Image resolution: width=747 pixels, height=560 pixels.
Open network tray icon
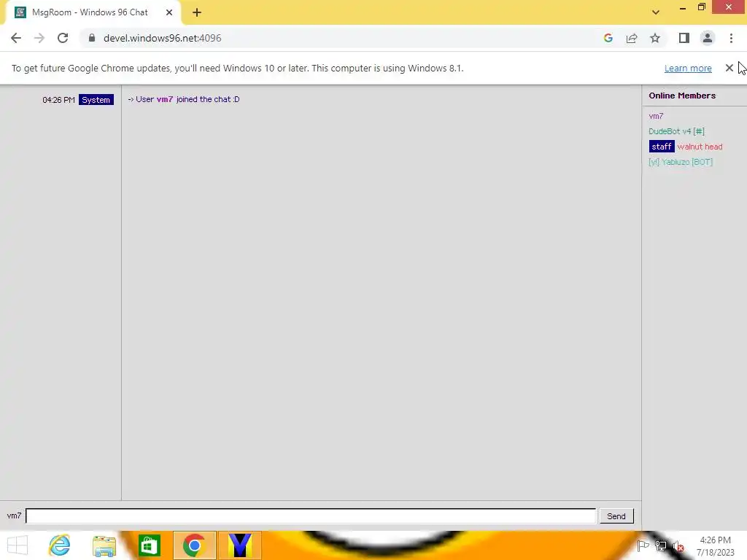[x=661, y=546]
